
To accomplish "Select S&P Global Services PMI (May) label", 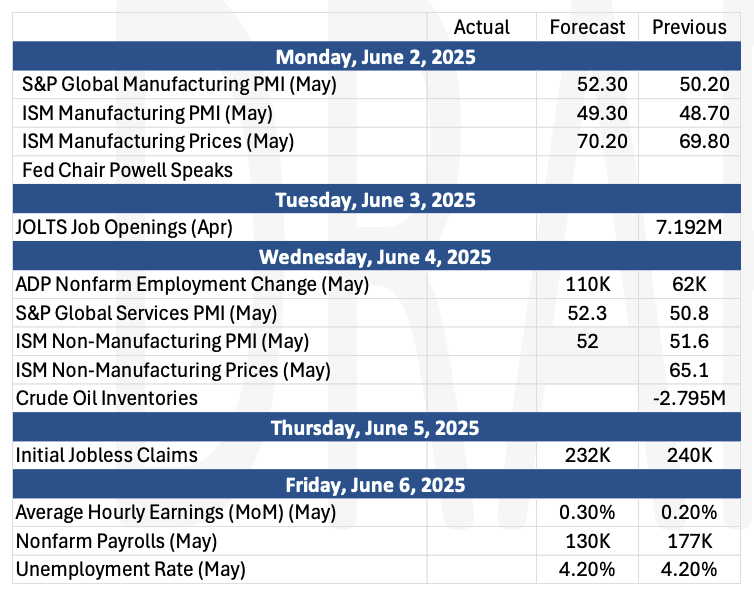I will [146, 313].
